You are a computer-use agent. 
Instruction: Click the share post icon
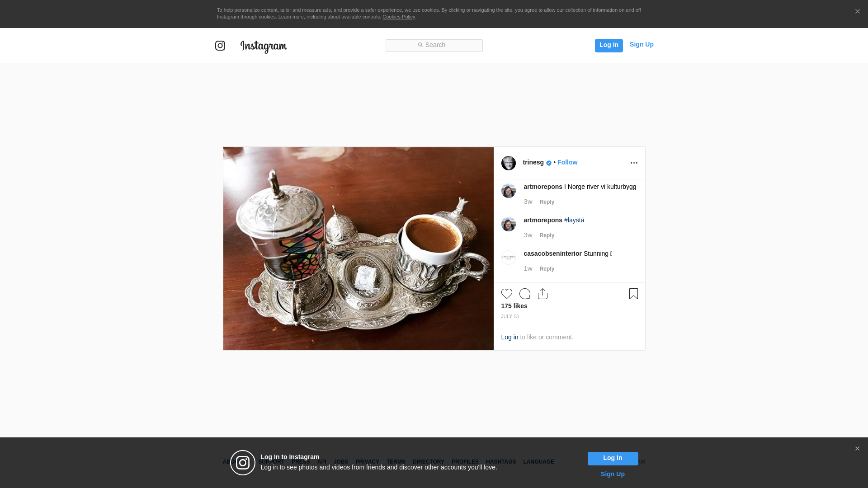click(x=542, y=294)
